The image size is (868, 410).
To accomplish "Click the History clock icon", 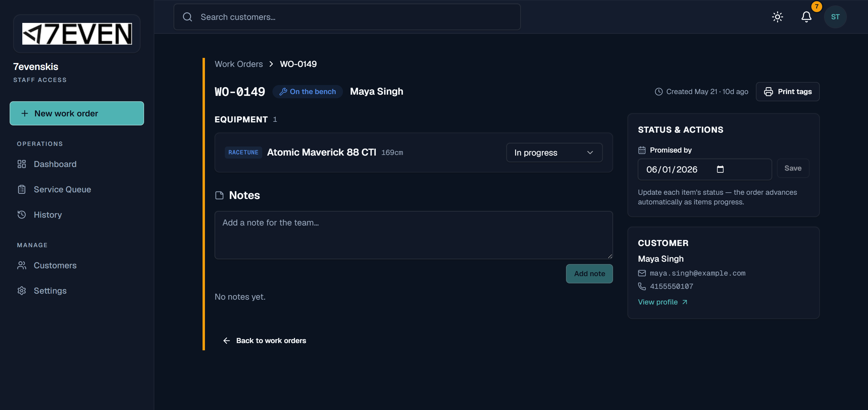I will click(22, 215).
